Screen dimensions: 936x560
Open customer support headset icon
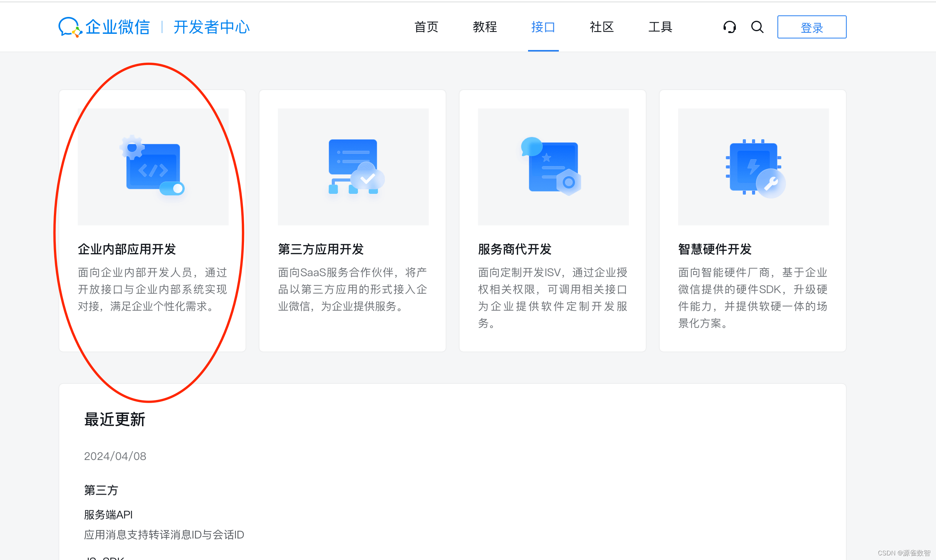point(729,27)
